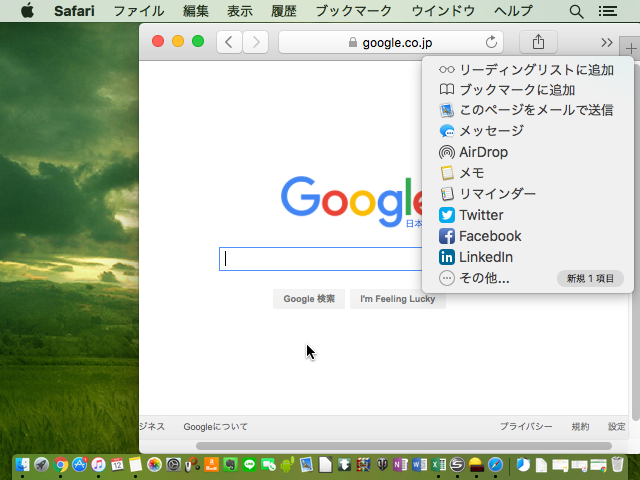This screenshot has width=640, height=480.
Task: Open the 履歴 menu in the menu bar
Action: coord(285,11)
